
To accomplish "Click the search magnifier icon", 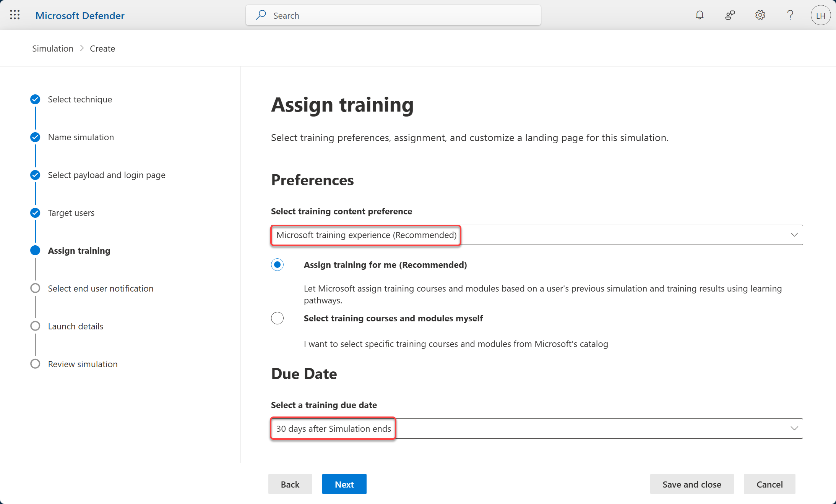I will coord(261,15).
